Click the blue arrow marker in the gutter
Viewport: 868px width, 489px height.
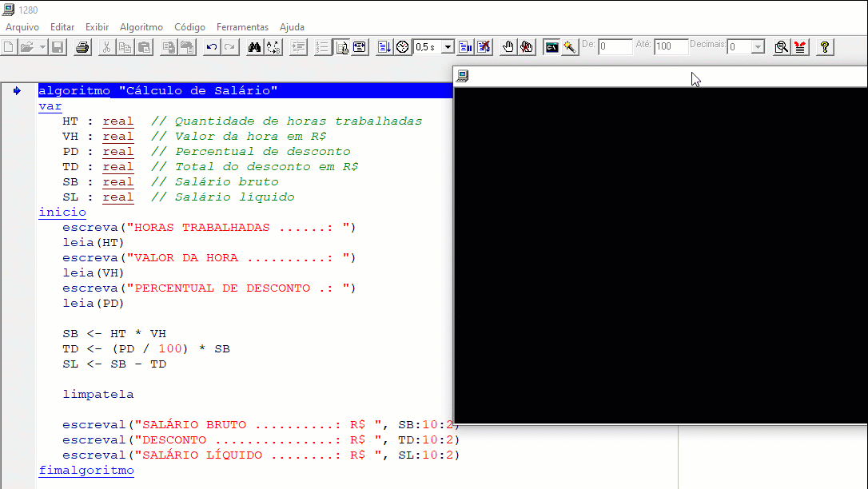coord(17,91)
